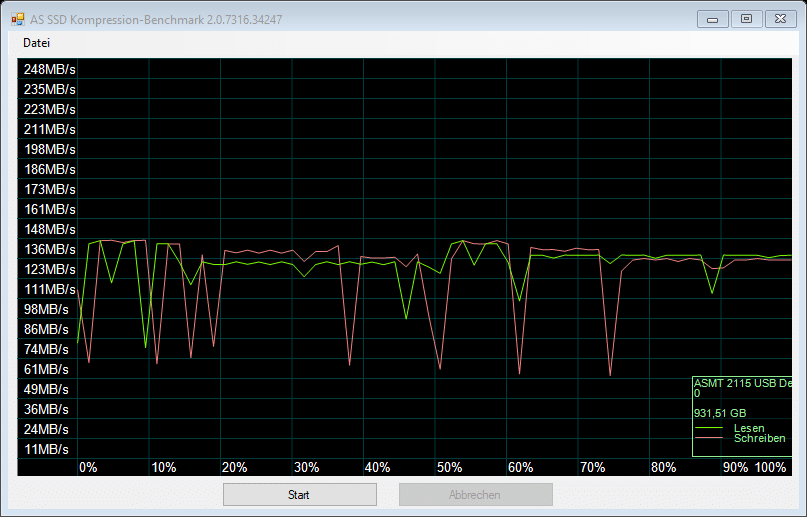Screen dimensions: 807x517
Task: Minimize the benchmark window
Action: tap(712, 18)
